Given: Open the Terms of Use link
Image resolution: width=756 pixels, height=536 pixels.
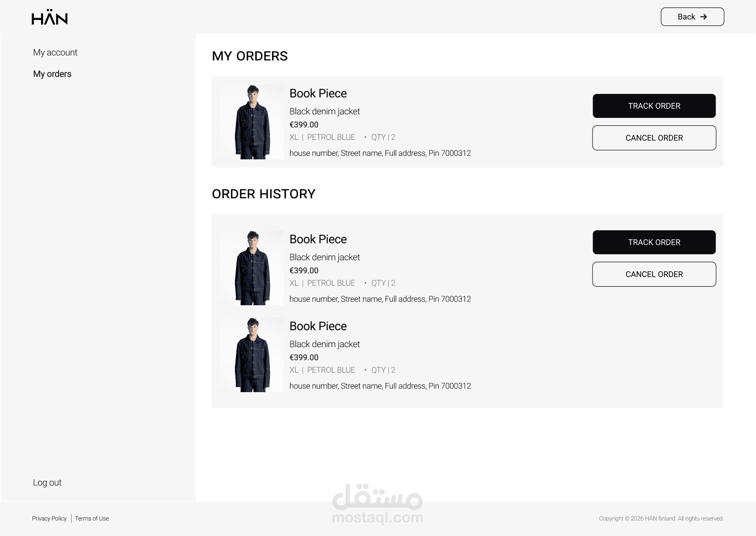Looking at the screenshot, I should click(x=92, y=519).
